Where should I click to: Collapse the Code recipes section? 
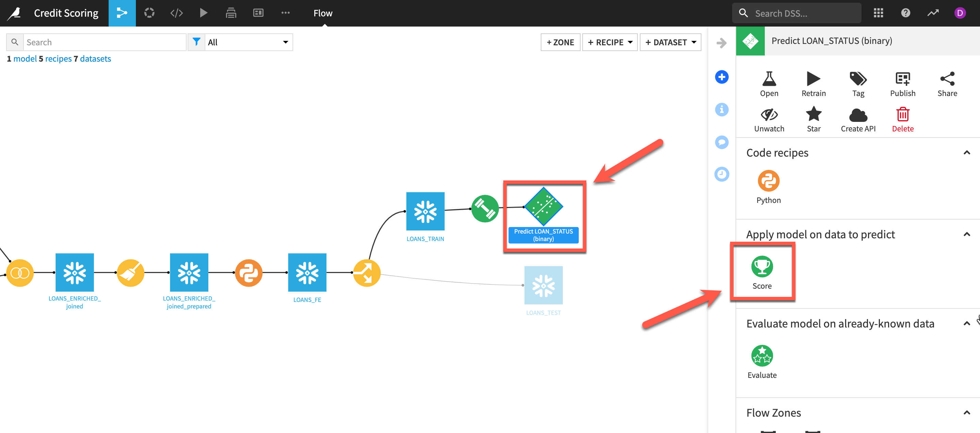966,153
